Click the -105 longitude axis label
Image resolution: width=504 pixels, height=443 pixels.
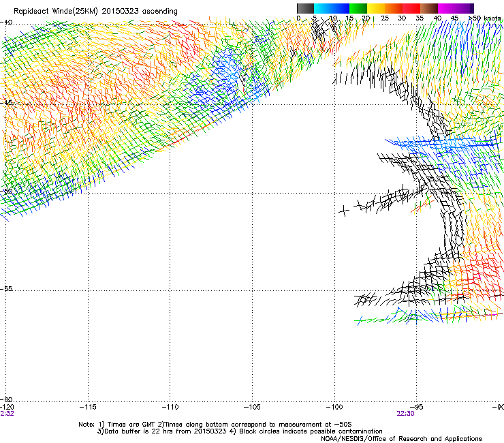[252, 407]
